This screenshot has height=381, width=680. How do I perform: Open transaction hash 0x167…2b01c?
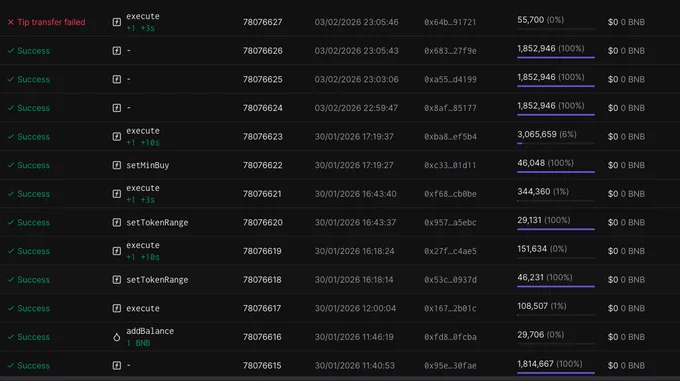point(450,308)
